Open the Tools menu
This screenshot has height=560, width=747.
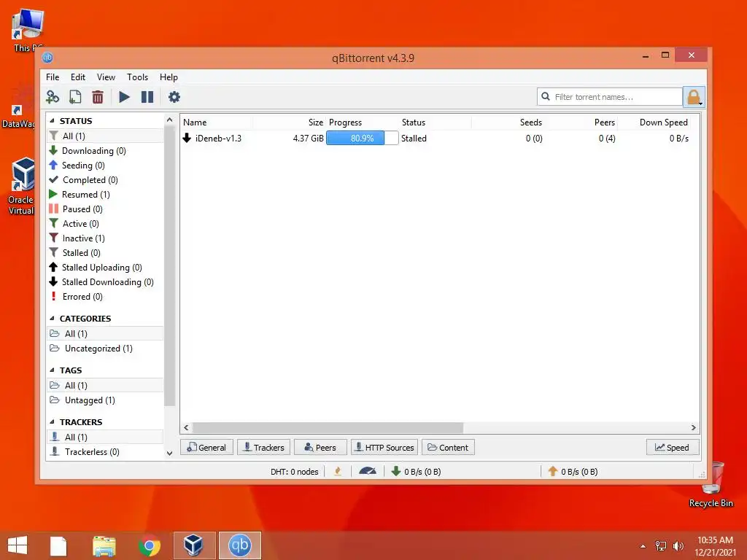137,77
